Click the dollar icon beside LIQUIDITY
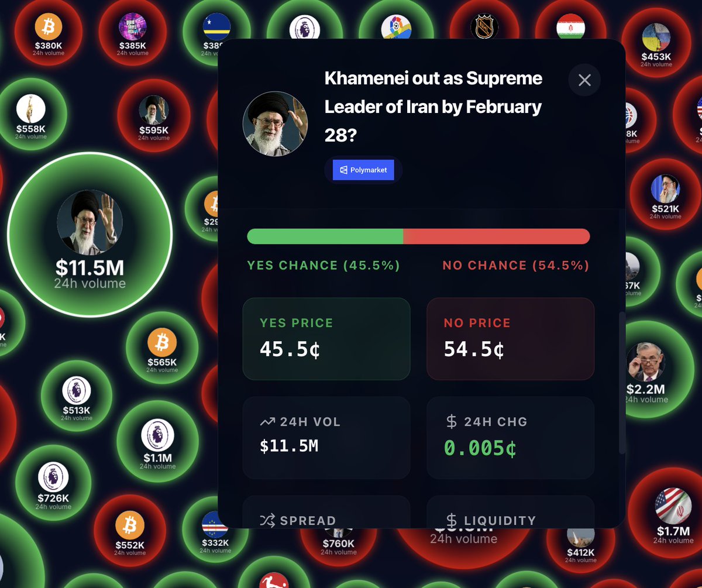Image resolution: width=702 pixels, height=588 pixels. [451, 520]
